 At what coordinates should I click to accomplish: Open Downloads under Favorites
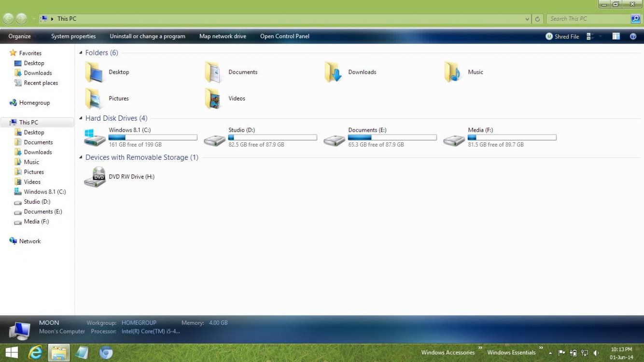(38, 73)
